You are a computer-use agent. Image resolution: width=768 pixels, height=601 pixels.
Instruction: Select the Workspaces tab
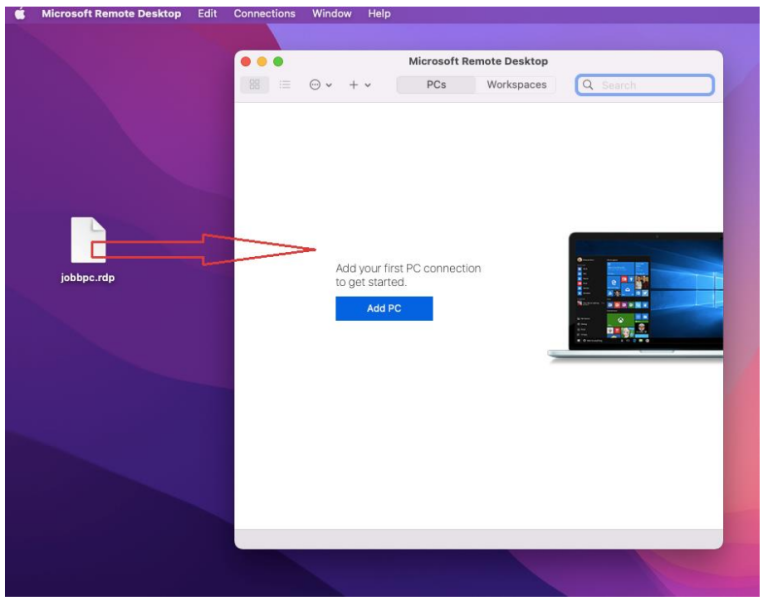tap(516, 85)
